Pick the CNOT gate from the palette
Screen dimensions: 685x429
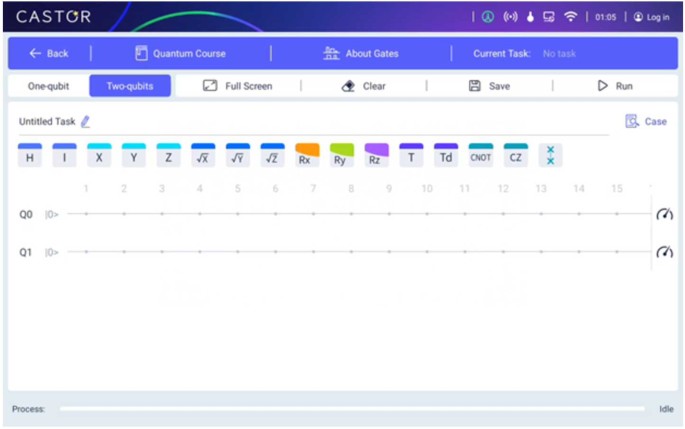pyautogui.click(x=480, y=156)
